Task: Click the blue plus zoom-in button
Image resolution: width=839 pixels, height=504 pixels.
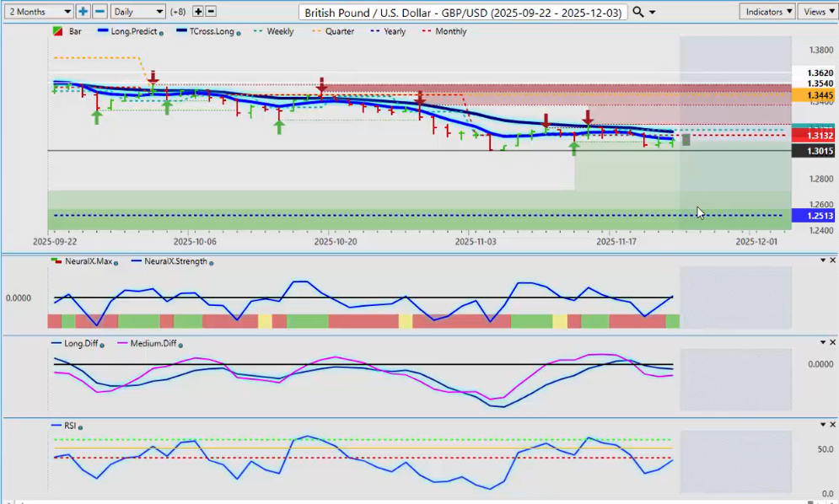Action: pyautogui.click(x=83, y=12)
